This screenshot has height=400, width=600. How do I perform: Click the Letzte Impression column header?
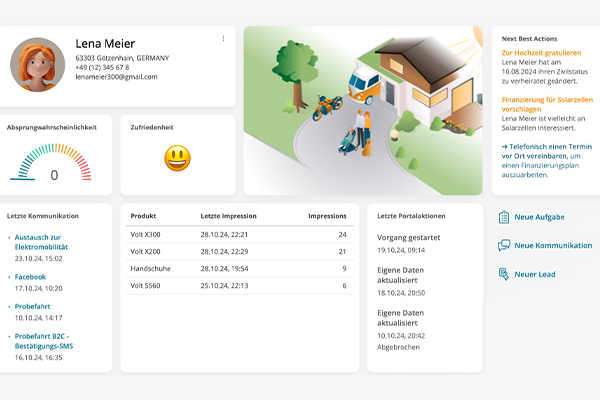click(228, 216)
